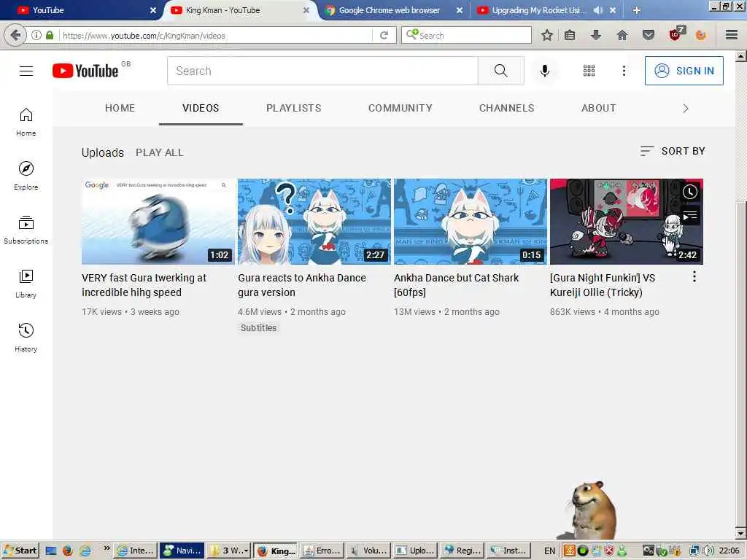This screenshot has height=560, width=747.
Task: Expand quick launch chevron in taskbar
Action: click(107, 548)
